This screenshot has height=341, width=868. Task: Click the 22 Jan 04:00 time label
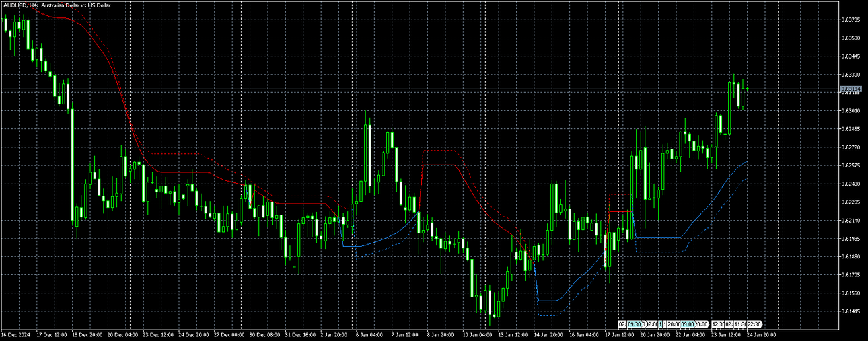tap(690, 334)
